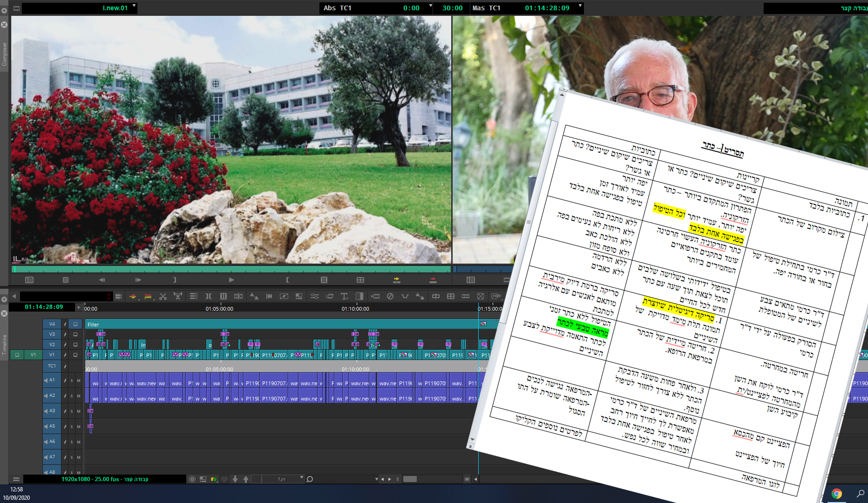This screenshot has height=503, width=868.
Task: Toggle color correction swatch icon in bottom bar
Action: 214,479
